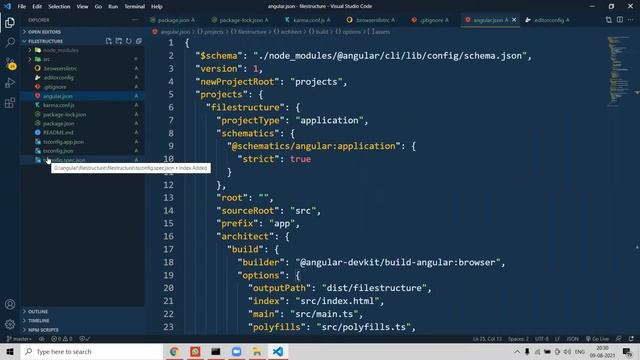640x360 pixels.
Task: Click the feedback icon in status bar
Action: 619,339
